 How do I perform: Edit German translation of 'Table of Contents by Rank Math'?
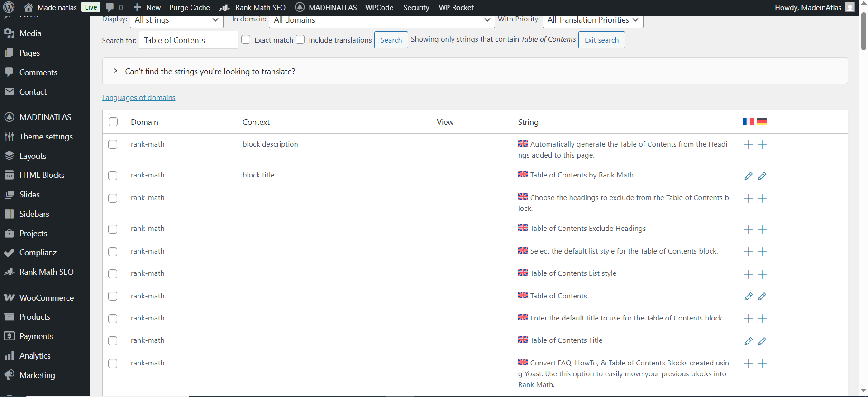point(762,176)
